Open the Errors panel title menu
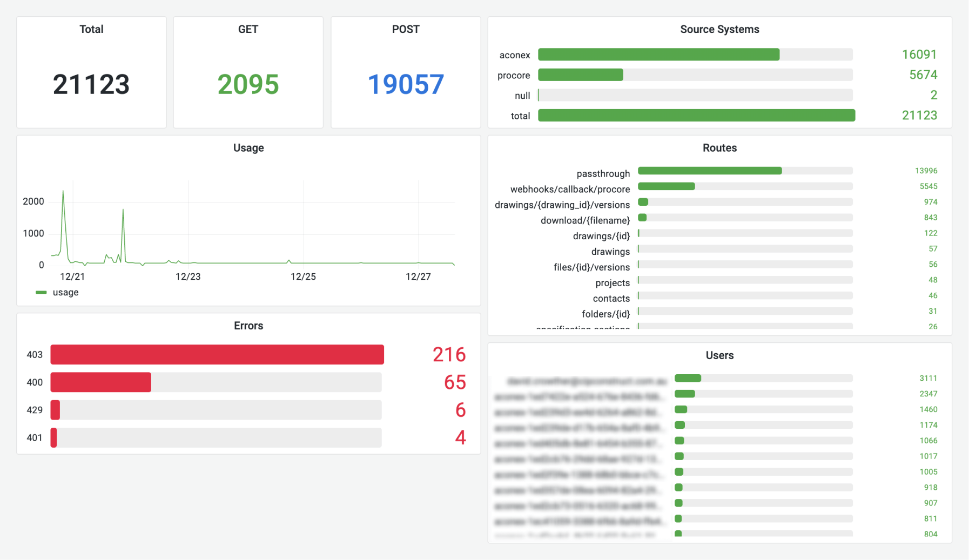 (x=248, y=326)
